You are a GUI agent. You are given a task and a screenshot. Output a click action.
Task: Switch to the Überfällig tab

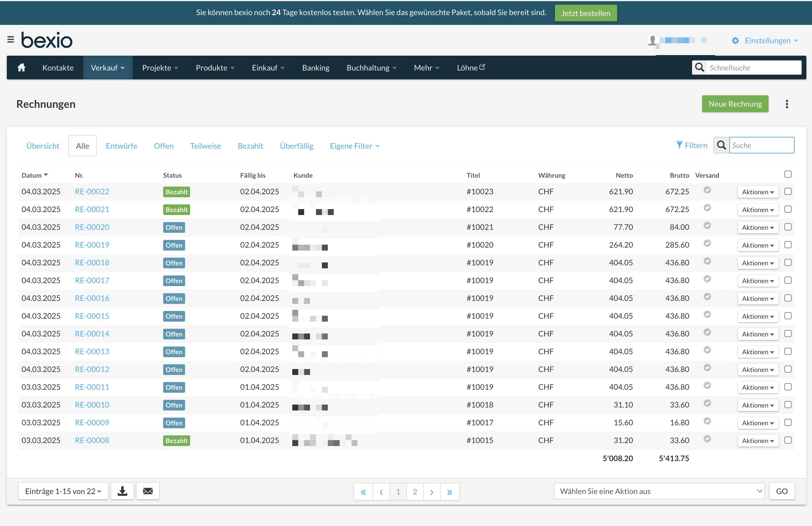(x=296, y=146)
